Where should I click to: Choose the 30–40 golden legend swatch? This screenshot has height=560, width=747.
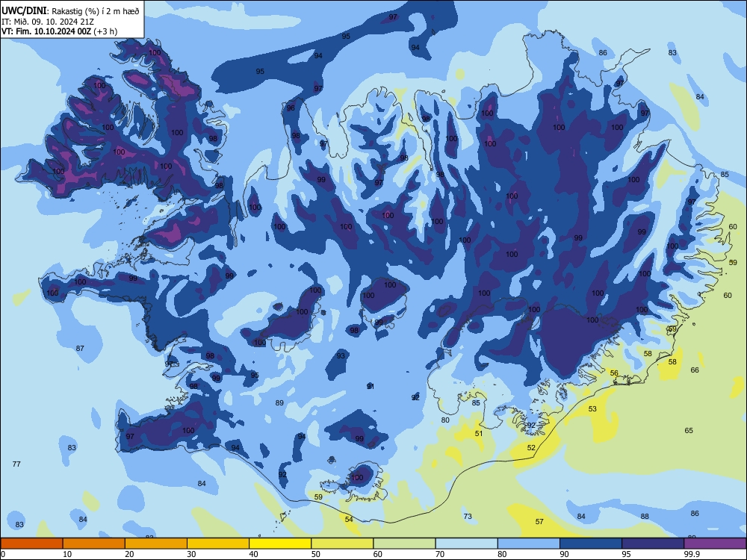[218, 544]
